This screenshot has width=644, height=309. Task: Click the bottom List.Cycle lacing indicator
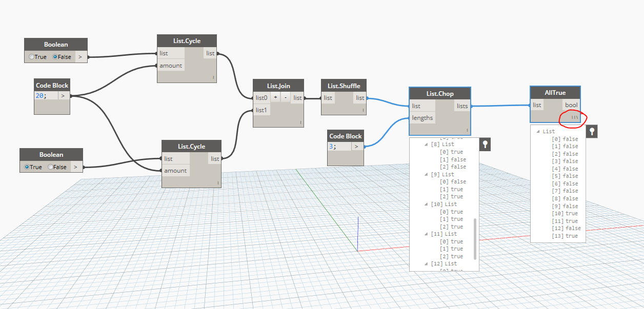[x=218, y=183]
